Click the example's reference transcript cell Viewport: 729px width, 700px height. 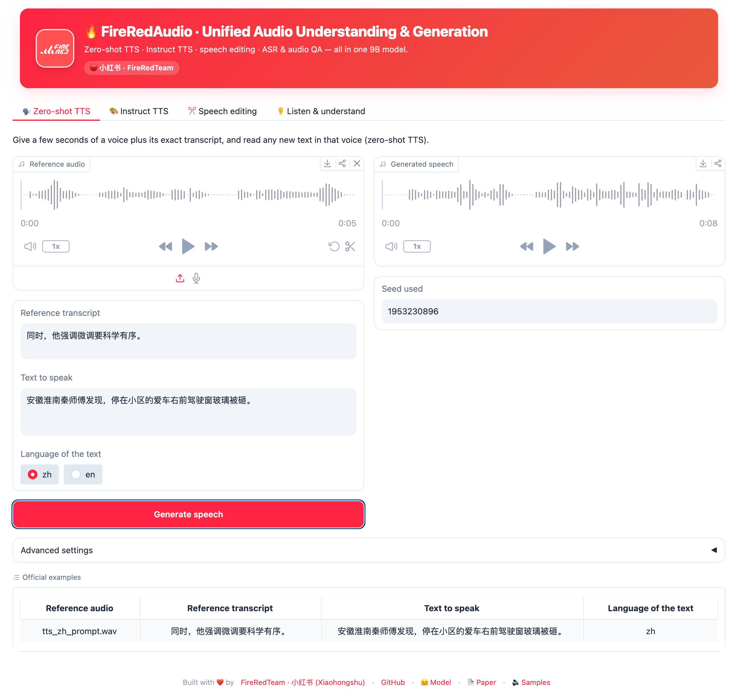[230, 631]
